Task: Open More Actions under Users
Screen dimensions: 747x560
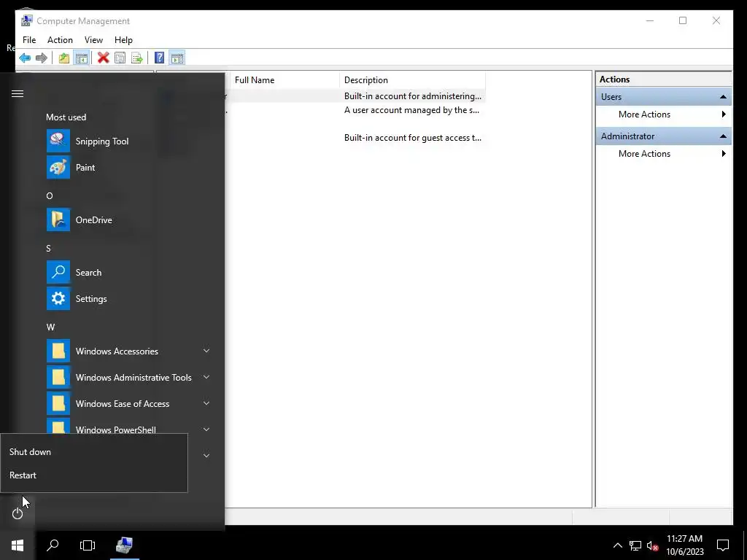Action: (663, 114)
